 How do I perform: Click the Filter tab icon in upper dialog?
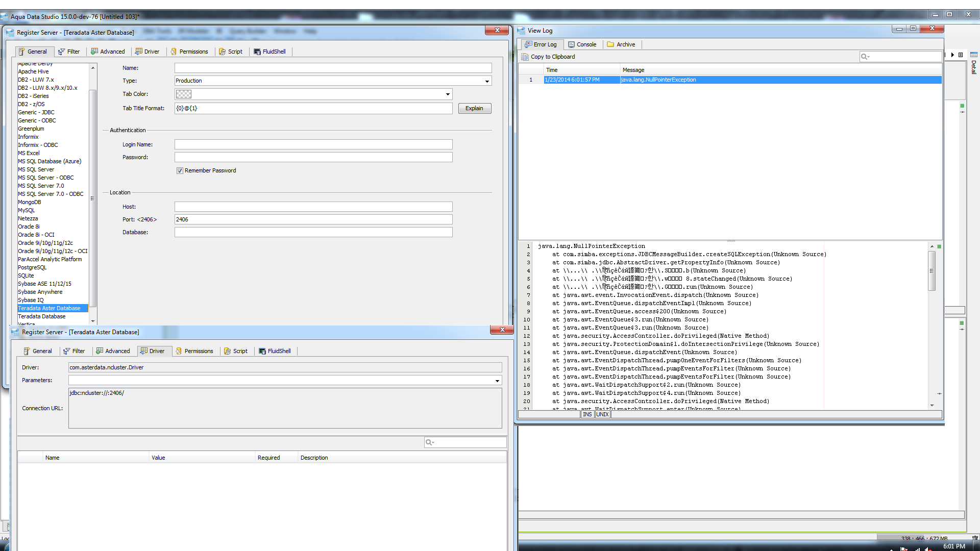coord(61,52)
